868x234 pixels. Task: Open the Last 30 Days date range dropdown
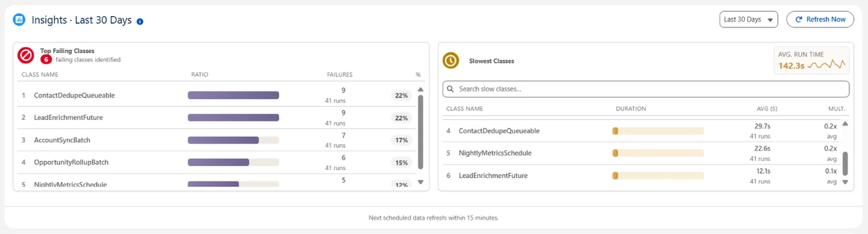(x=749, y=20)
